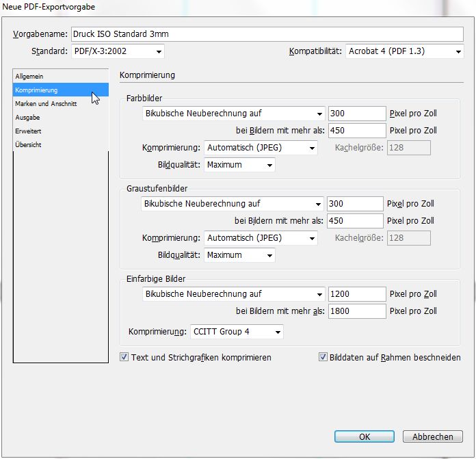Expand Farbbilder resampling method dropdown

tap(233, 114)
